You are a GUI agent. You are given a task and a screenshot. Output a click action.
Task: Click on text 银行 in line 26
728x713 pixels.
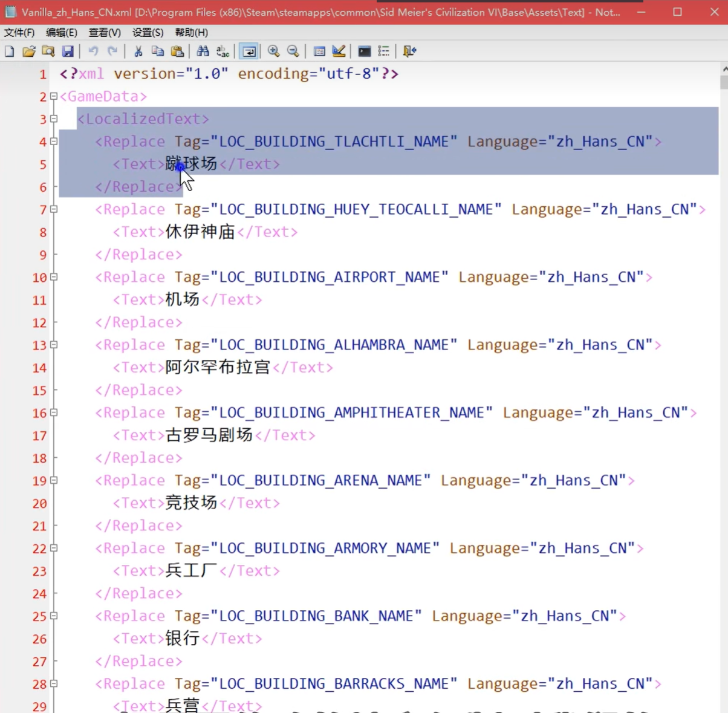point(183,638)
